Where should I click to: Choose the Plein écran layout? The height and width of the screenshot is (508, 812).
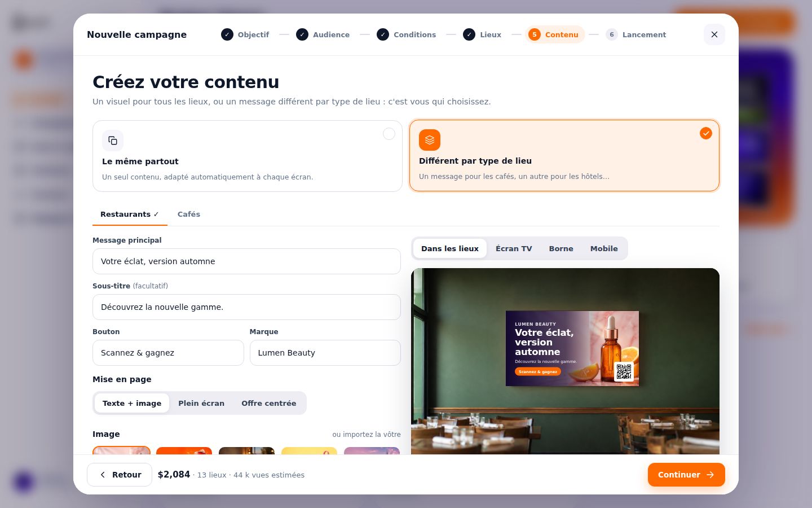201,403
